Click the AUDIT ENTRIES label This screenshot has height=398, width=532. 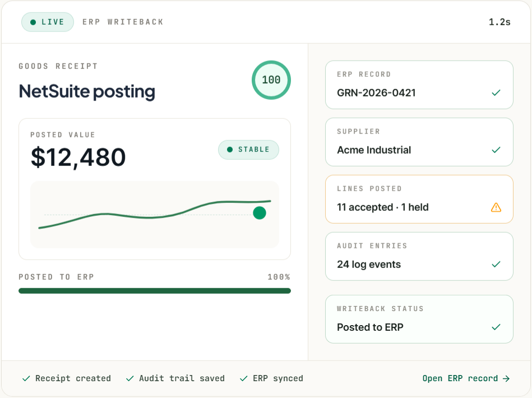[372, 246]
